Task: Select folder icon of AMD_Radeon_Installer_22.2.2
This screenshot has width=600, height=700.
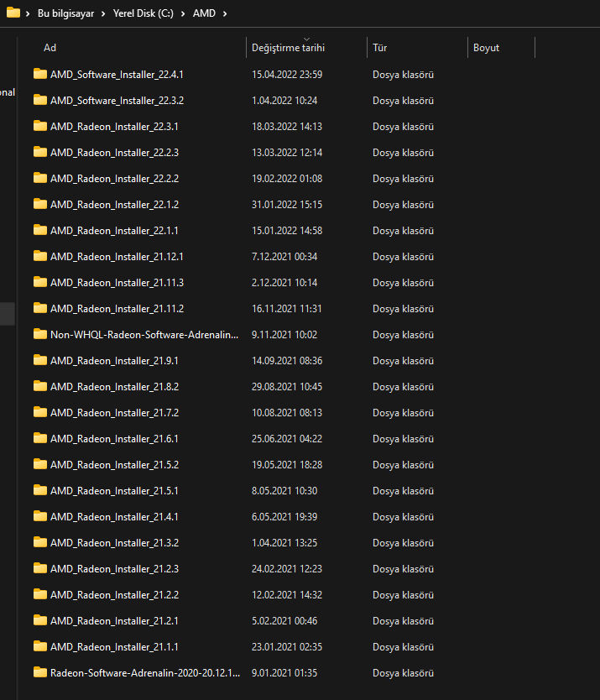Action: 40,178
